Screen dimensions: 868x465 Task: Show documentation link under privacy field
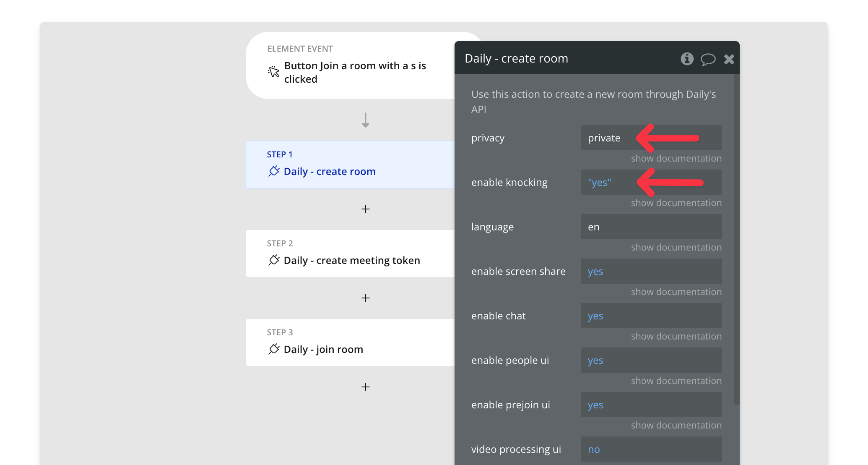(676, 159)
